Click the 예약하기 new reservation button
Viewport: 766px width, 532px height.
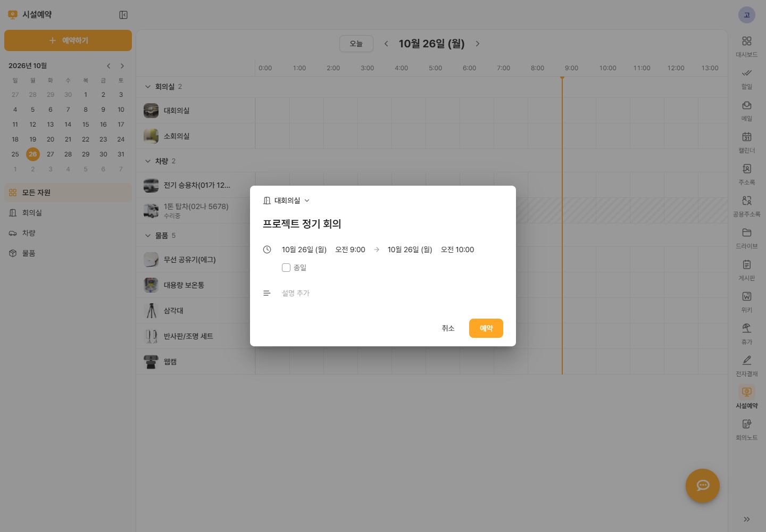68,40
